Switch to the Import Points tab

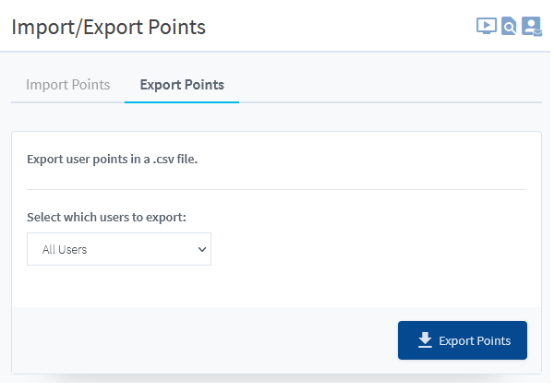[67, 85]
